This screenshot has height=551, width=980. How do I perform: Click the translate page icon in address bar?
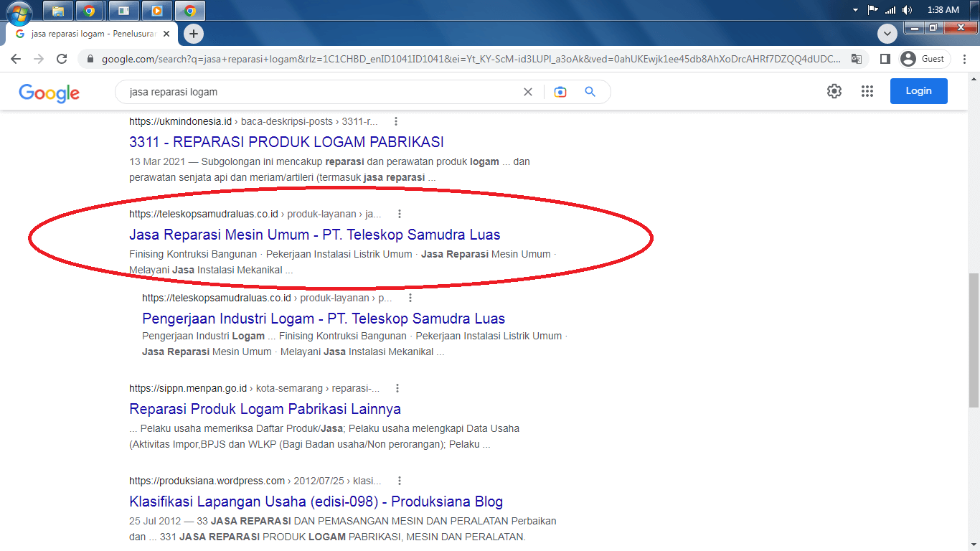tap(856, 59)
